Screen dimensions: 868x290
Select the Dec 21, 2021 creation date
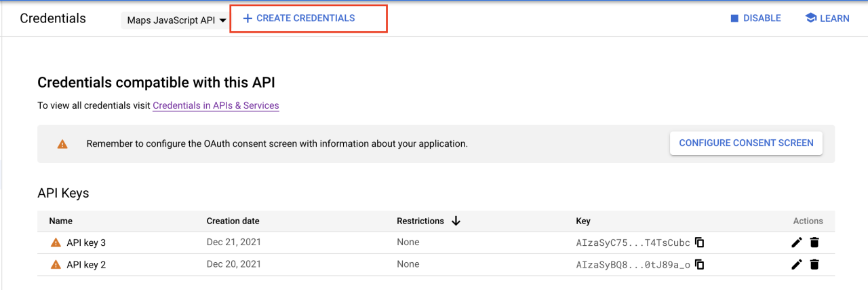234,242
